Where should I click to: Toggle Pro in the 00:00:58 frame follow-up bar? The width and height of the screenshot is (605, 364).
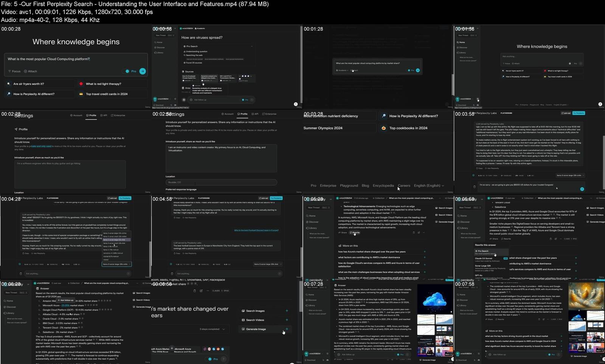click(243, 100)
